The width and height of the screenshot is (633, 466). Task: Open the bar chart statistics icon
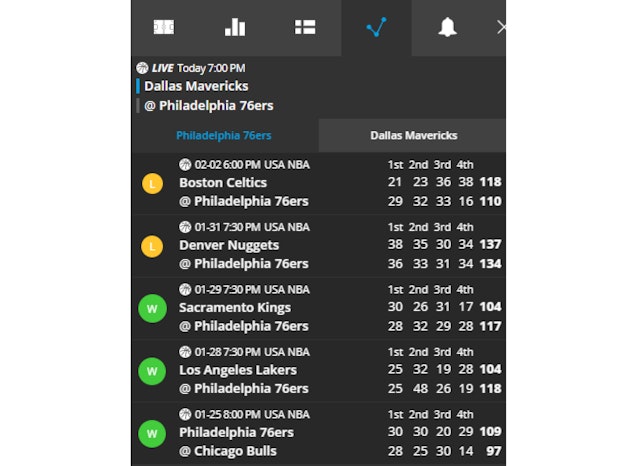(235, 27)
